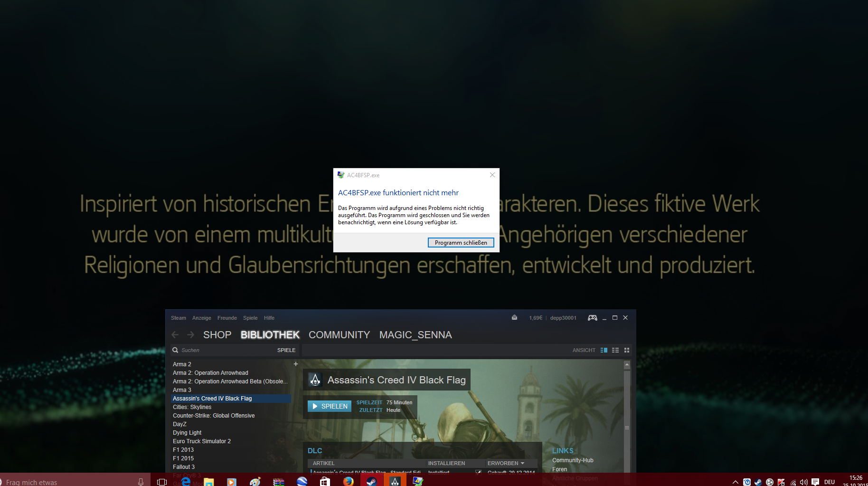
Task: Open the Paint palette icon in the taskbar
Action: 255,482
